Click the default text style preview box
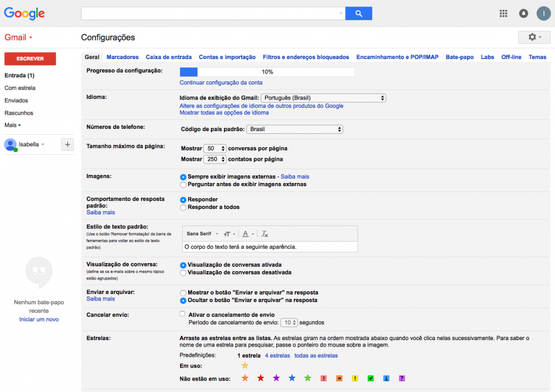This screenshot has height=392, width=555. (270, 247)
